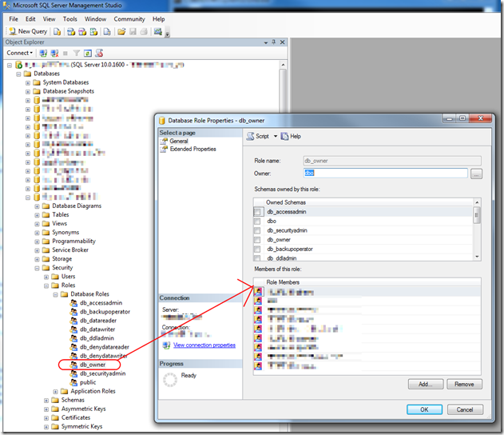Open the Window menu
Viewport: 504px width, 435px height.
click(x=96, y=19)
